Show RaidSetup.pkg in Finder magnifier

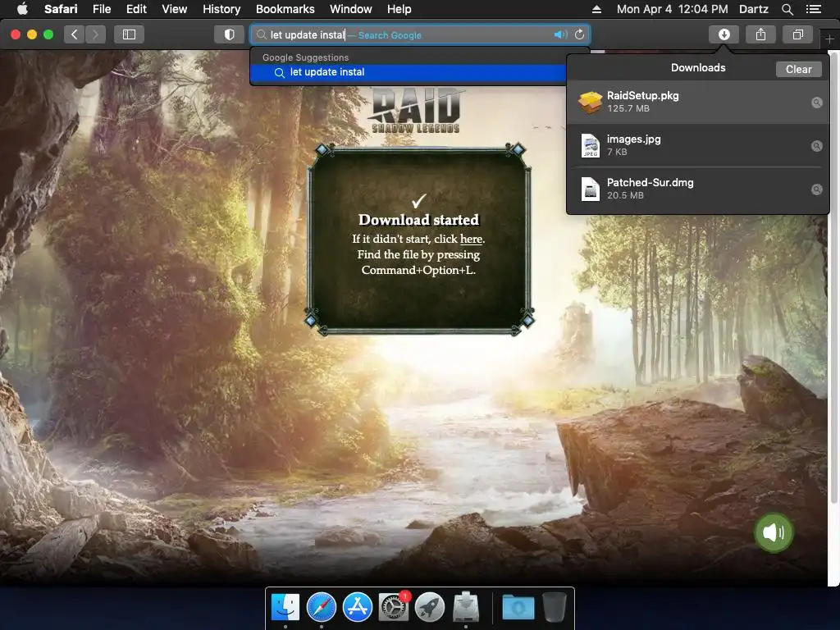tap(816, 103)
